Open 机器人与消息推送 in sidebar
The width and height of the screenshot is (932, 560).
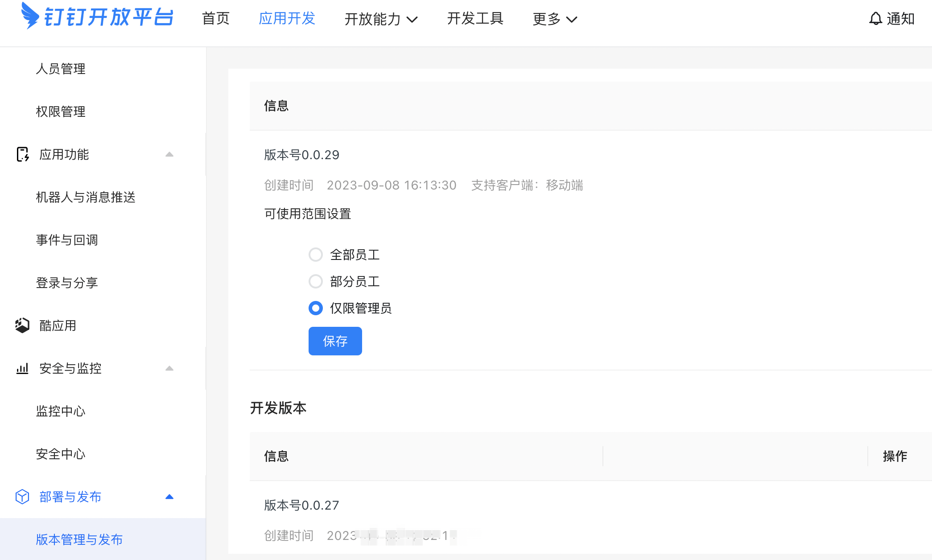[86, 197]
